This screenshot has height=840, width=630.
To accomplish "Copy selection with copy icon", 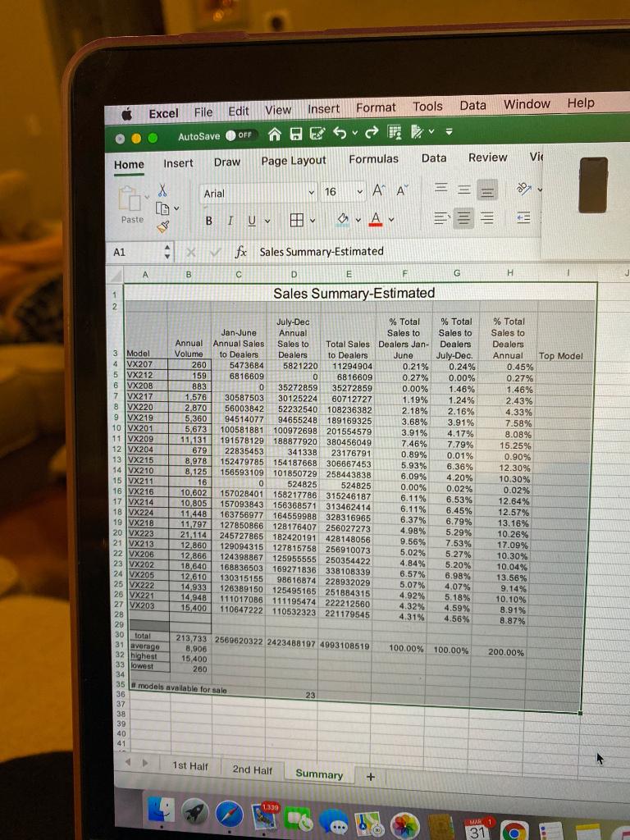I will pyautogui.click(x=162, y=208).
